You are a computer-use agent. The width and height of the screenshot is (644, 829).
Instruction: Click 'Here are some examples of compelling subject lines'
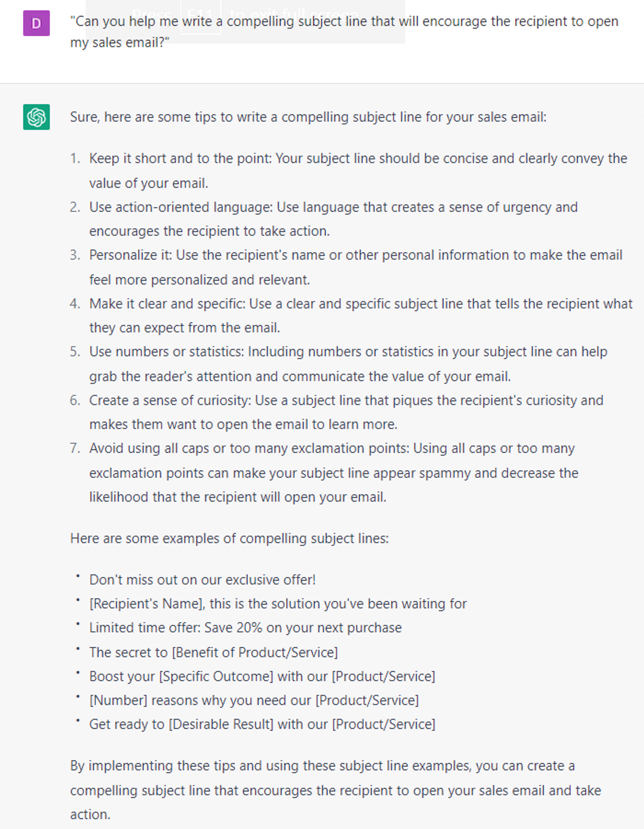[229, 538]
